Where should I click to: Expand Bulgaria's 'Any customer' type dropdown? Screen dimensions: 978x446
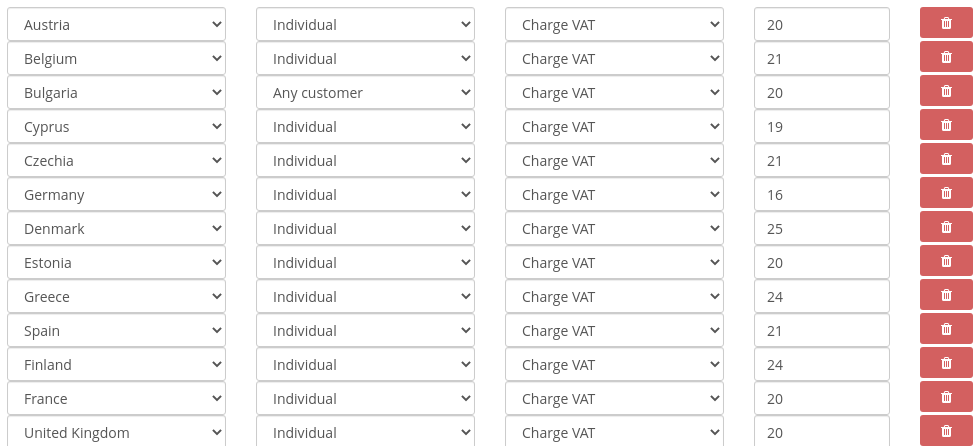[x=365, y=93]
